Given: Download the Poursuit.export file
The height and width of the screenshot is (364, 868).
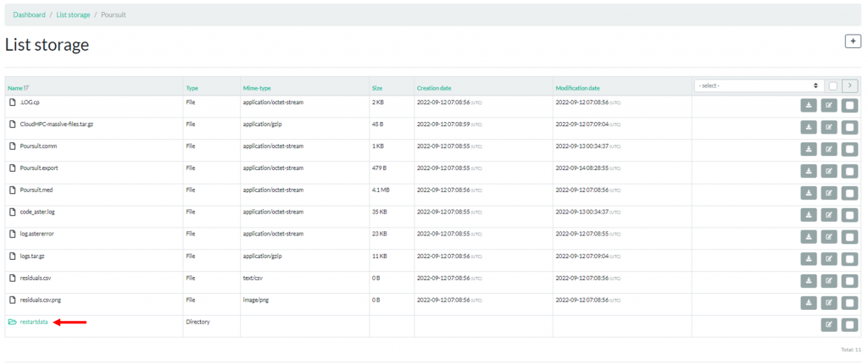Looking at the screenshot, I should click(x=808, y=171).
